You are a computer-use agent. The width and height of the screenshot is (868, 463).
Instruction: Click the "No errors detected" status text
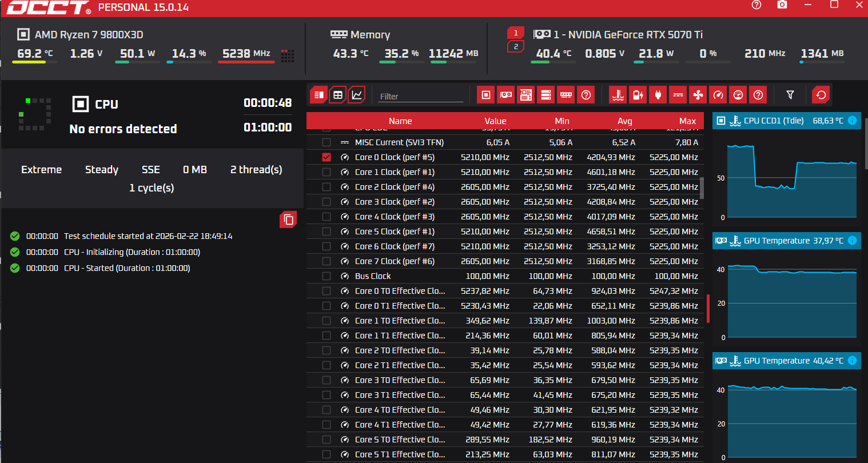tap(123, 129)
